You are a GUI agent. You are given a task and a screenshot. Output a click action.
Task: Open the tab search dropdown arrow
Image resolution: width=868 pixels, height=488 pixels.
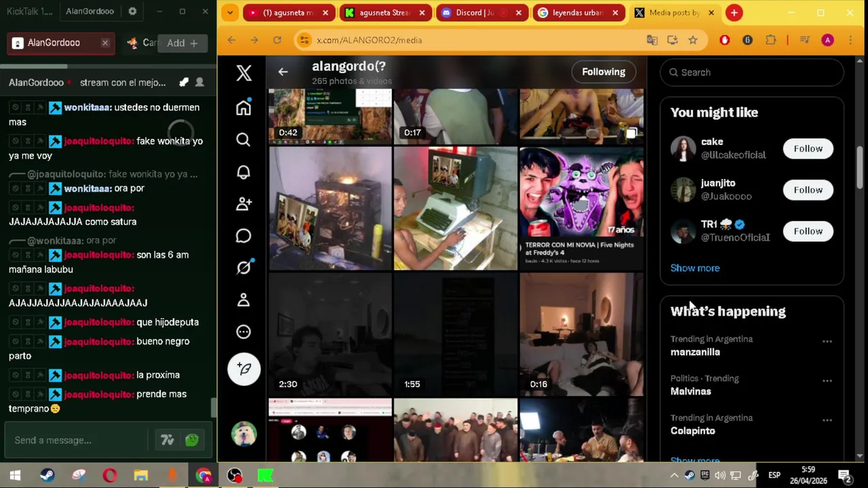230,13
